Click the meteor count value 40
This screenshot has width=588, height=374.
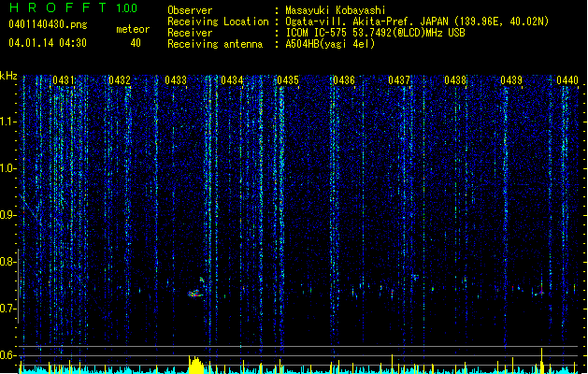click(x=136, y=43)
